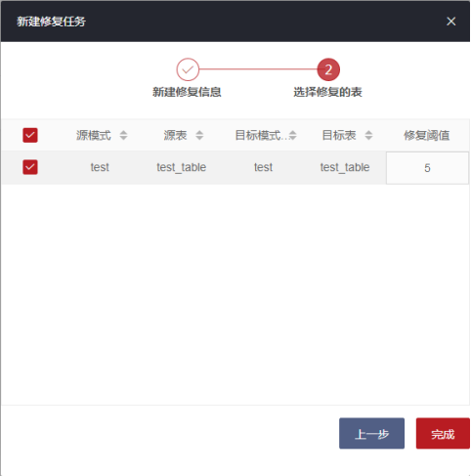Click the 新建修复任务 dialog title
Viewport: 471px width, 476px height.
point(51,22)
